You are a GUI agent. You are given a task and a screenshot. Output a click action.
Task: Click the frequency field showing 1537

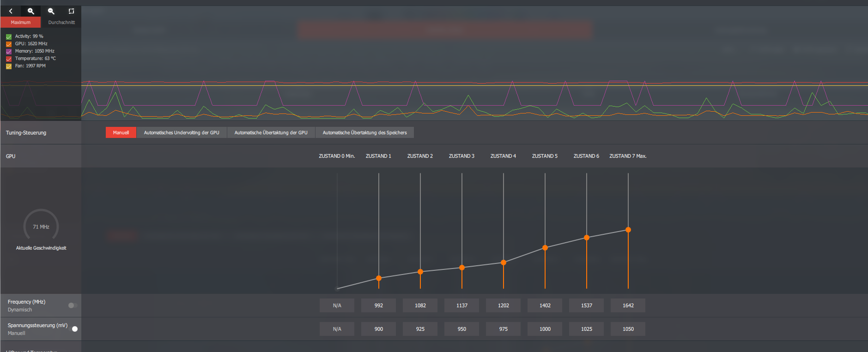pos(587,305)
